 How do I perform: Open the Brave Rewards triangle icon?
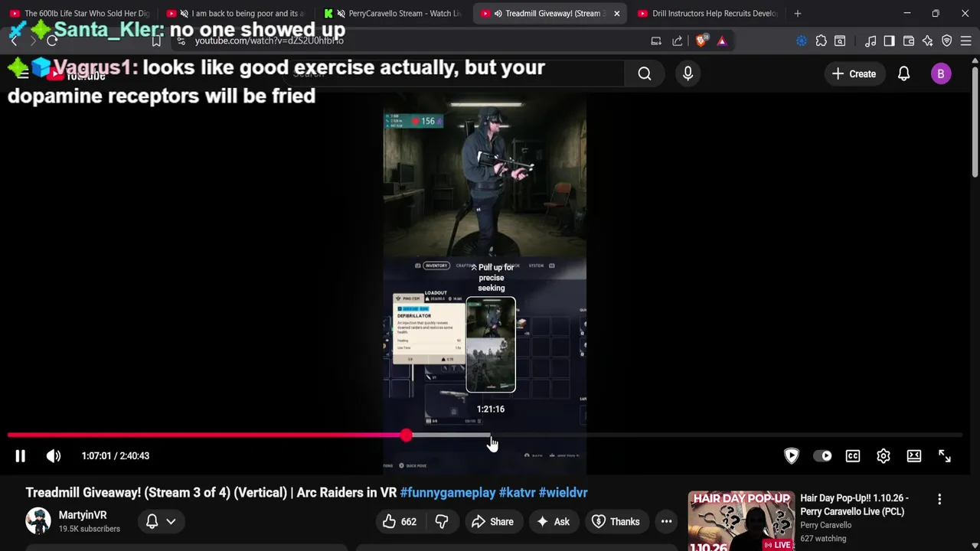click(722, 41)
